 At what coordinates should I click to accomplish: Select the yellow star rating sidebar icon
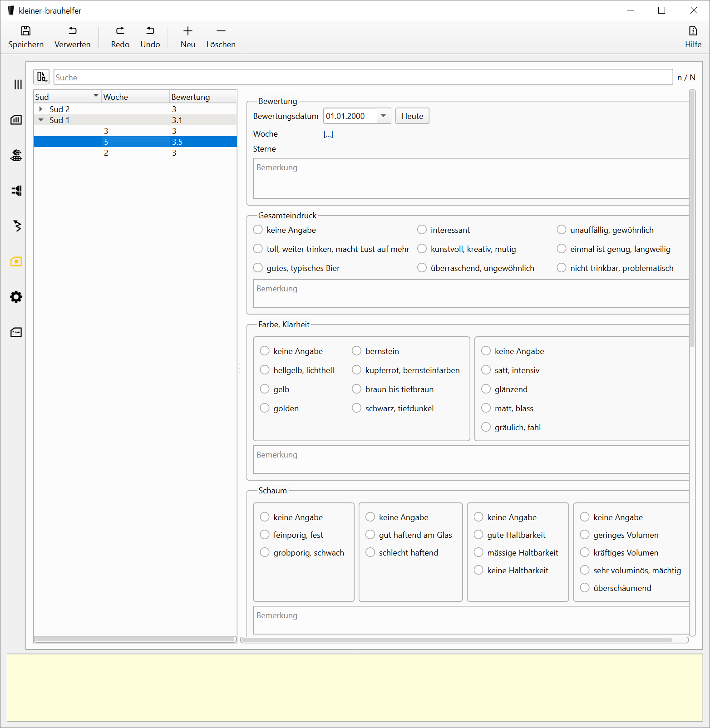tap(16, 261)
